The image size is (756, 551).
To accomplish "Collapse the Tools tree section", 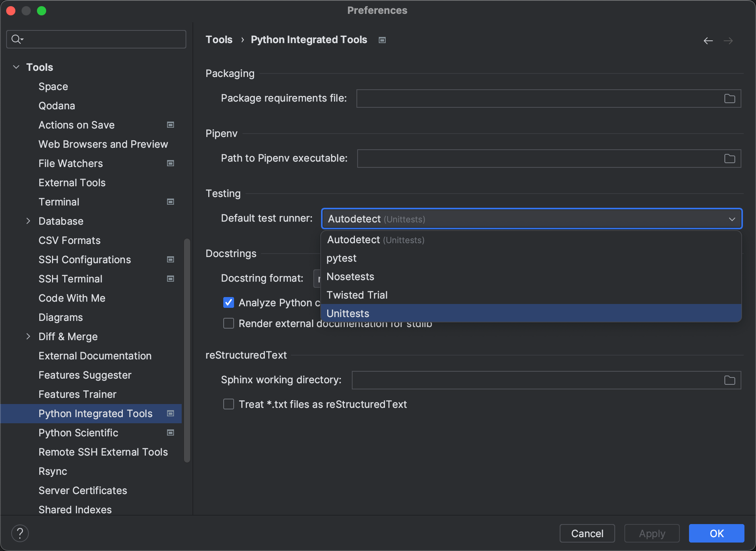I will pos(16,67).
